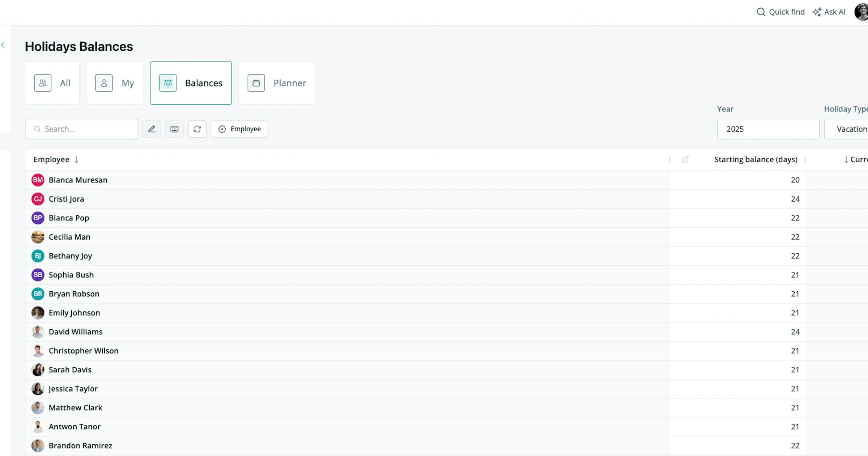Open the Ask AI assistant
The image size is (868, 456).
pos(829,12)
